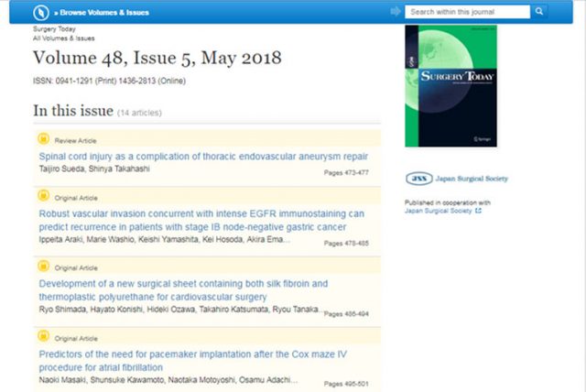Click yellow icon on surgical sheet article

pos(43,267)
